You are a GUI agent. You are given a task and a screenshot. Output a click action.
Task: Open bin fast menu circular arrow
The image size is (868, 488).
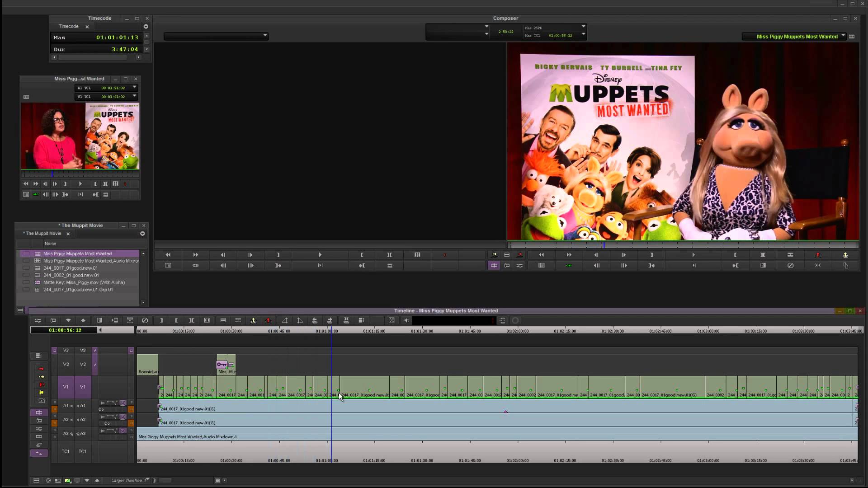coord(142,234)
